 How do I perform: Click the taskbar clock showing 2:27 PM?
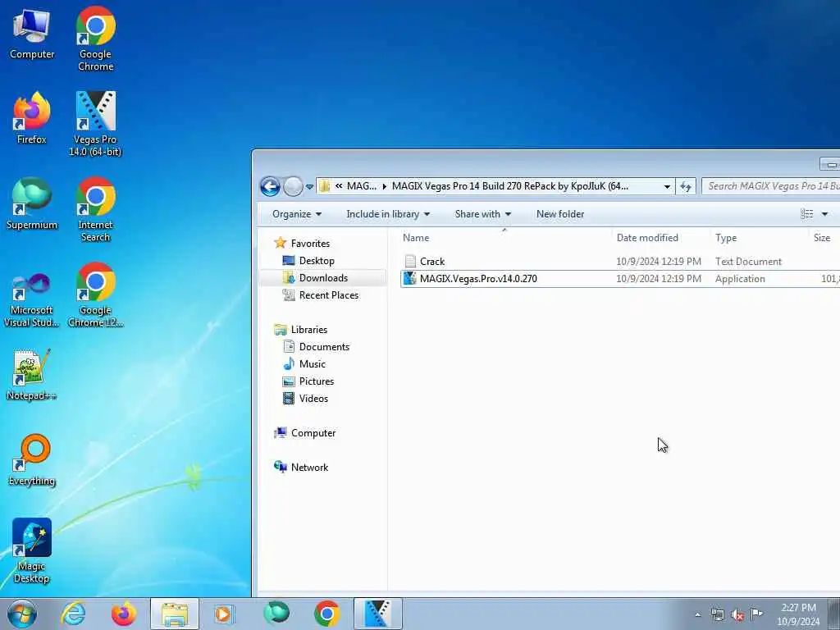(x=798, y=614)
